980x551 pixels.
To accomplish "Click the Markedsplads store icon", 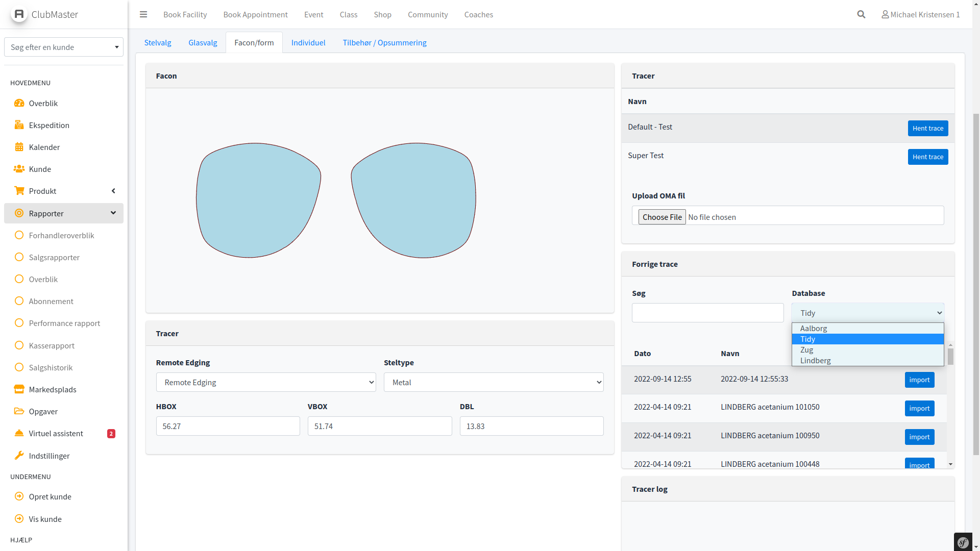I will [x=19, y=389].
